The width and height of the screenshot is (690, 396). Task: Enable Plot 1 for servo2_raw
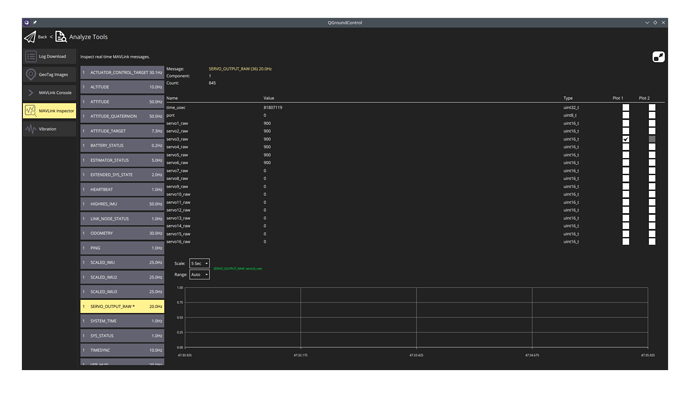pyautogui.click(x=626, y=131)
